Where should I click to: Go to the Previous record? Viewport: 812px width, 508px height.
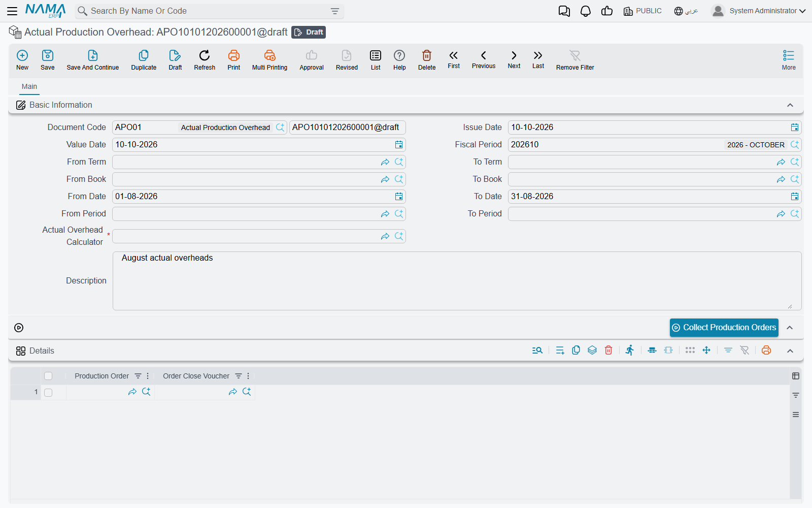tap(484, 59)
